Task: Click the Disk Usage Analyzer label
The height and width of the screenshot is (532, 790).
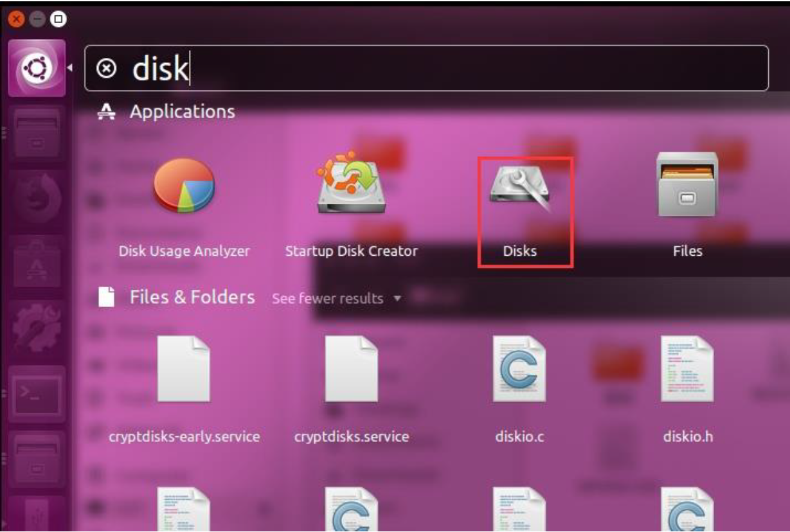Action: tap(184, 251)
